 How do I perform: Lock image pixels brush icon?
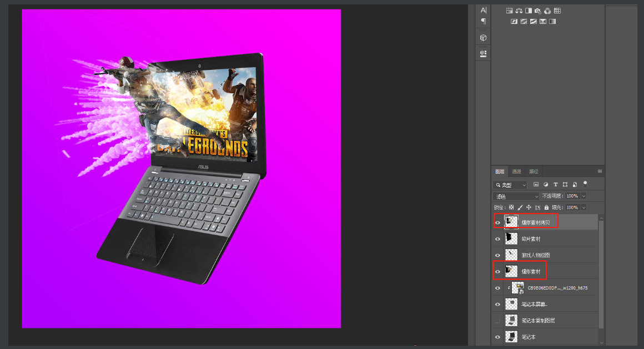point(520,208)
